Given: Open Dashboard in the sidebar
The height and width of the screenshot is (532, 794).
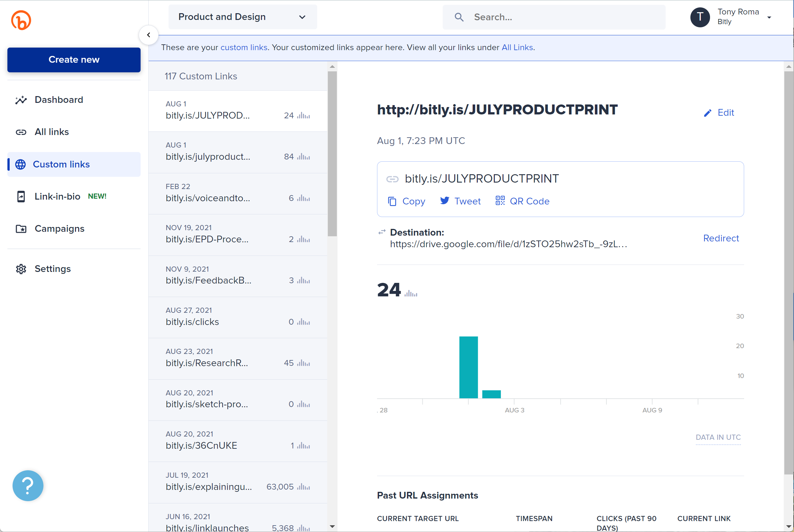Looking at the screenshot, I should coord(74,100).
